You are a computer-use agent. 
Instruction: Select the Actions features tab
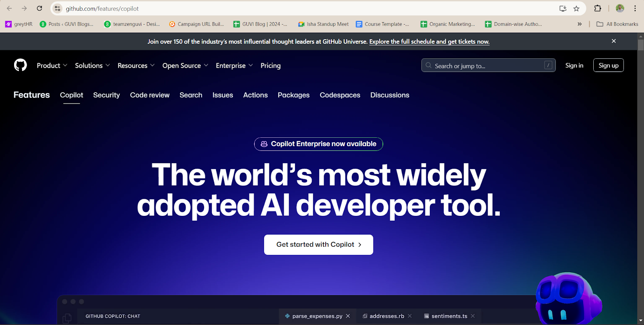[x=255, y=95]
